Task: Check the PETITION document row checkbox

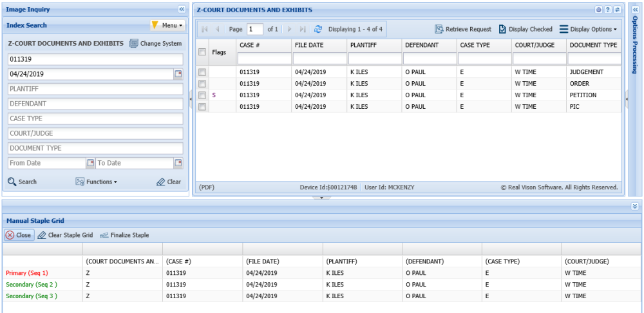Action: click(202, 95)
